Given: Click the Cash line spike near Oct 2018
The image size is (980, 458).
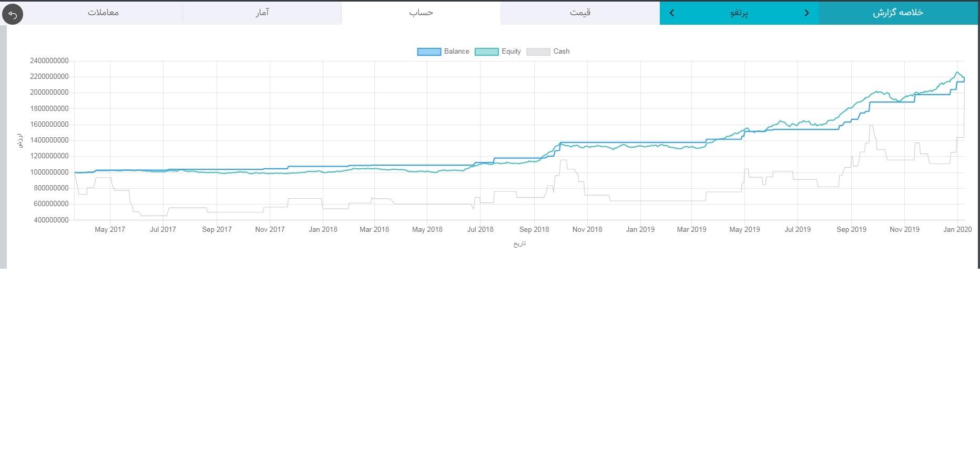Looking at the screenshot, I should point(563,160).
